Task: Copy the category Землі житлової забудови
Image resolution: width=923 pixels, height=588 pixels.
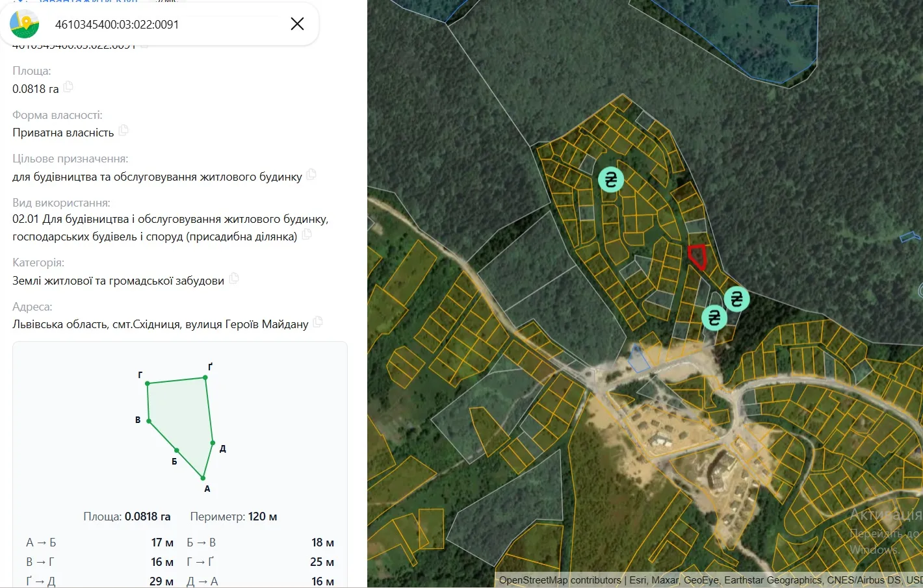Action: 234,279
